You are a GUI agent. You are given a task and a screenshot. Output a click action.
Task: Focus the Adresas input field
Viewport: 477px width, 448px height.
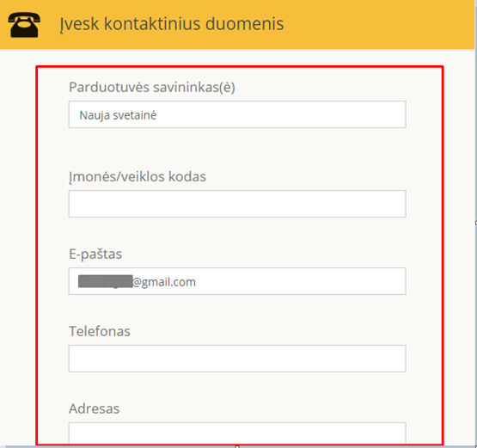(x=237, y=433)
